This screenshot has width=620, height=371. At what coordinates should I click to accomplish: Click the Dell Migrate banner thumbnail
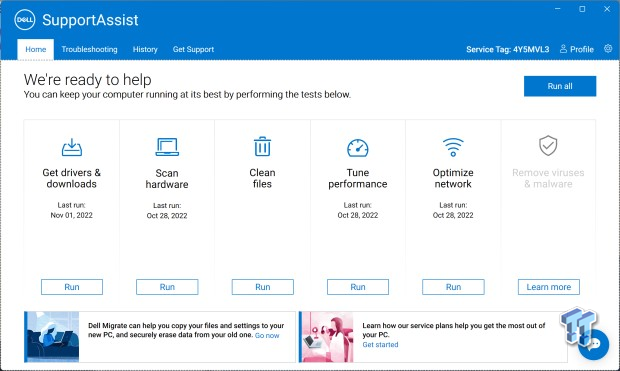(x=52, y=337)
